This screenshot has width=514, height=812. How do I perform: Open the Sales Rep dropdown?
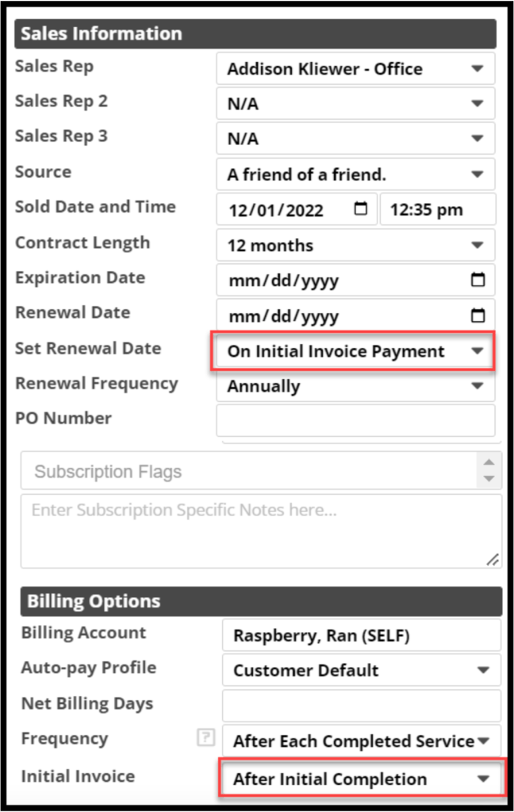tap(355, 69)
